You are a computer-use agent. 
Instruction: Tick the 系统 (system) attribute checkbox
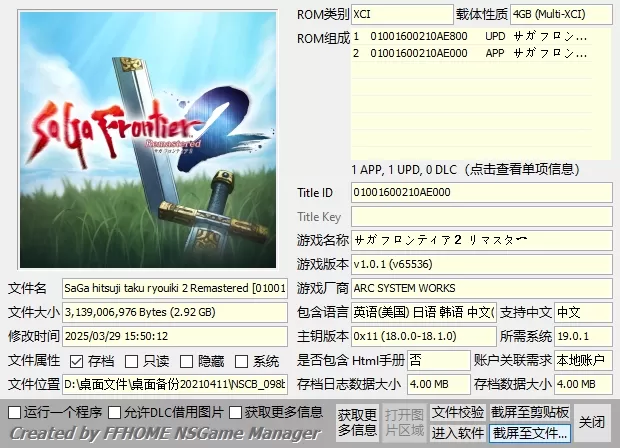pyautogui.click(x=244, y=361)
